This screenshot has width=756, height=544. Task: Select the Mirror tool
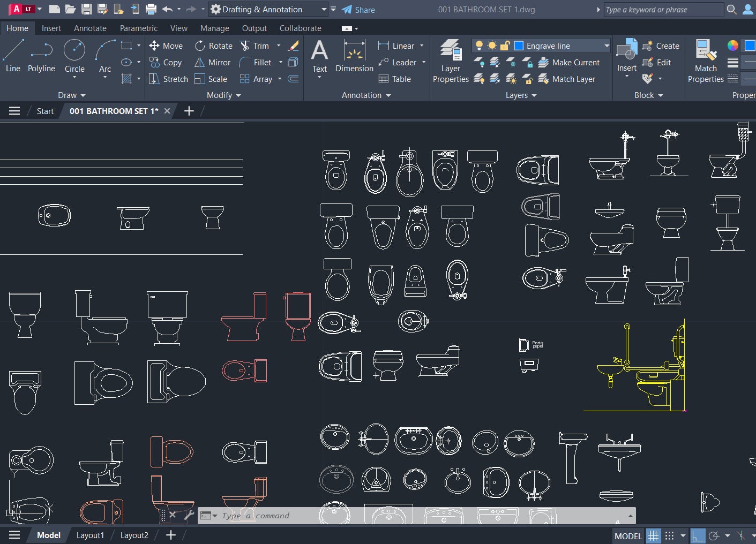[212, 62]
